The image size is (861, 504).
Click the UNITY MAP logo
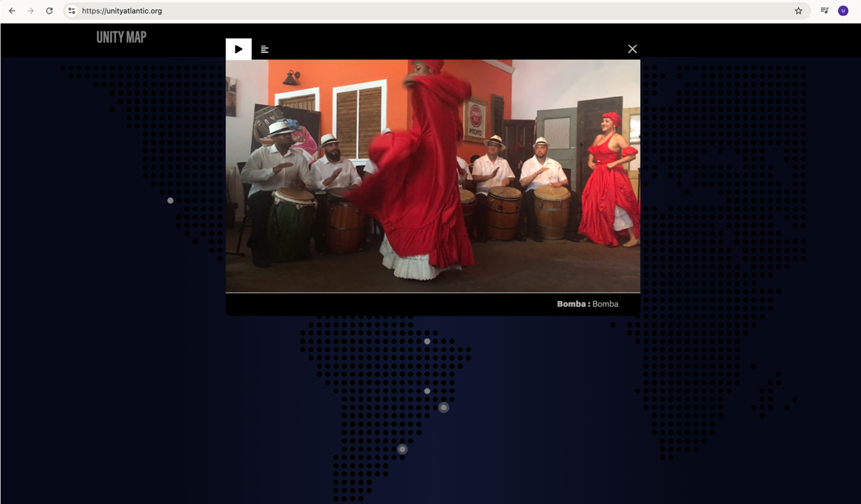point(121,37)
